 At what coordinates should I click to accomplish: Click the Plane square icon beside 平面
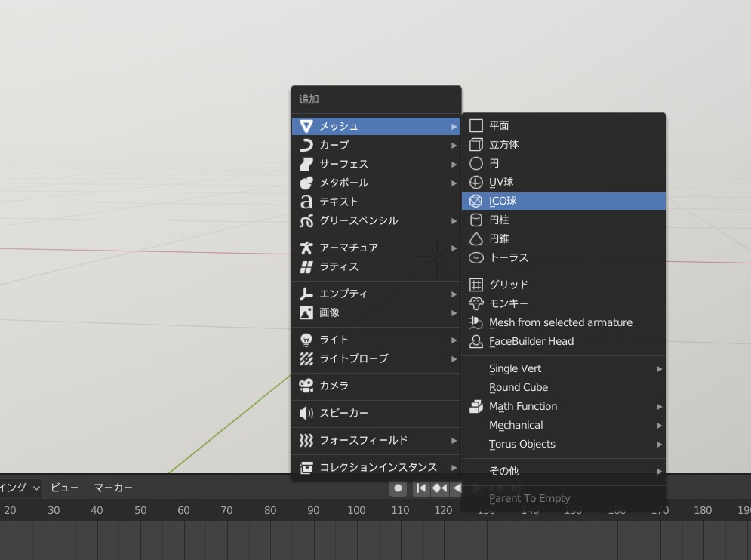(476, 125)
